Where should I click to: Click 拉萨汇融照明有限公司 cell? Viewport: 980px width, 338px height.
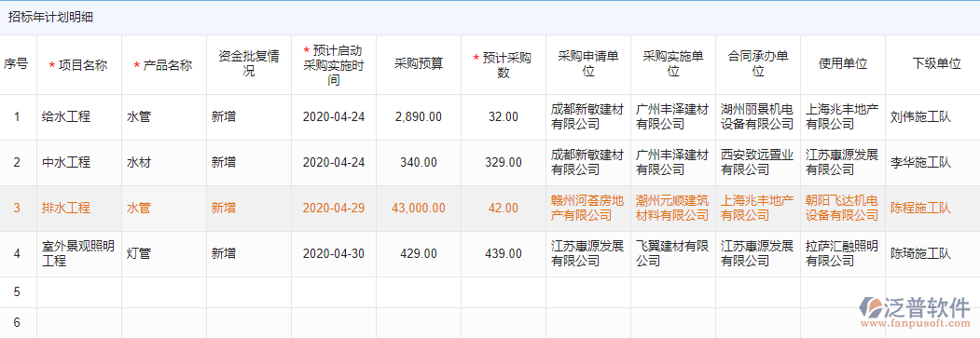pyautogui.click(x=843, y=254)
